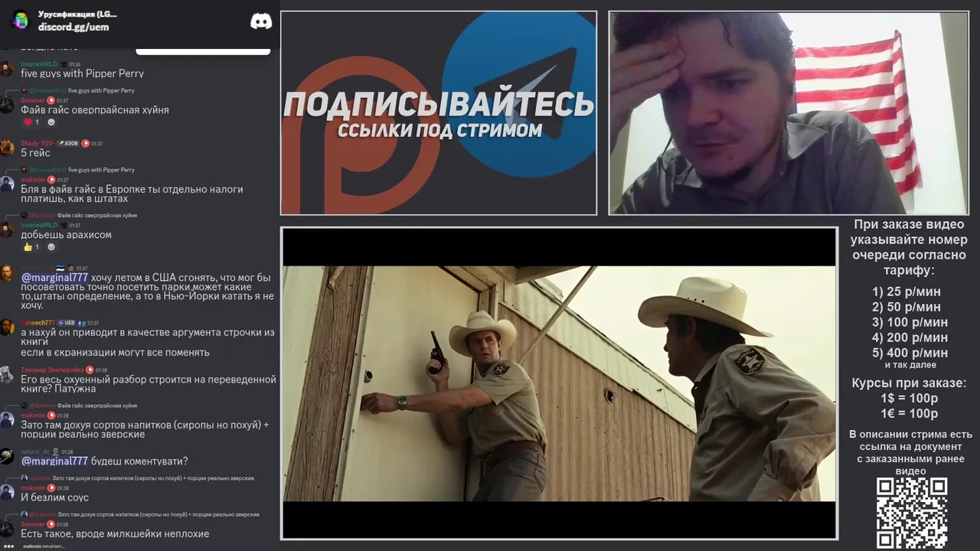Click vaneech777's avatar
Image resolution: width=980 pixels, height=551 pixels.
[6, 328]
